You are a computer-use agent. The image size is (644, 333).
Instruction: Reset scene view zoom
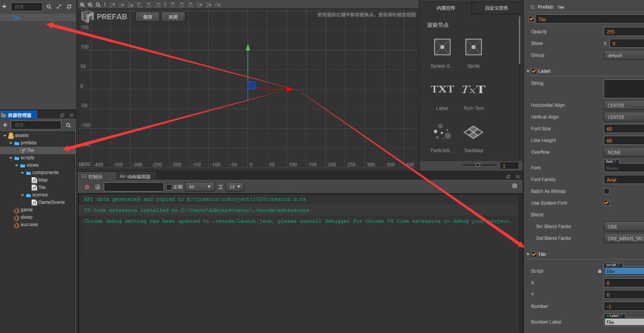[x=98, y=5]
